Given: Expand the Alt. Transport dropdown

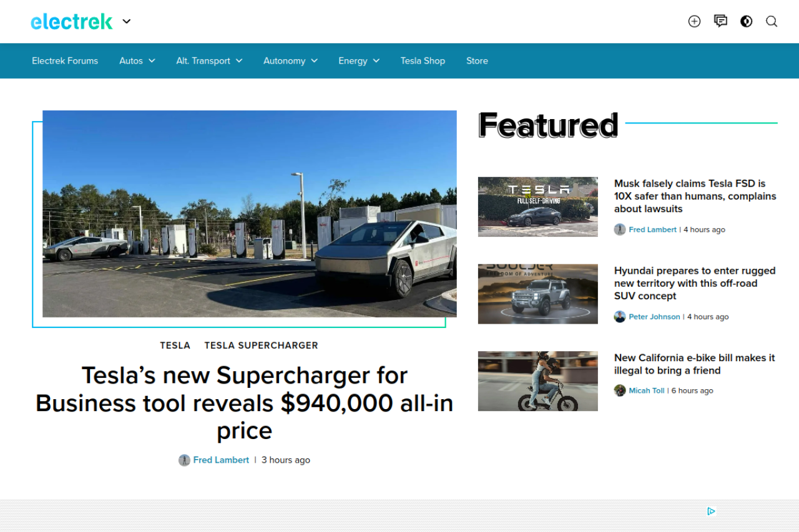Looking at the screenshot, I should [x=209, y=60].
